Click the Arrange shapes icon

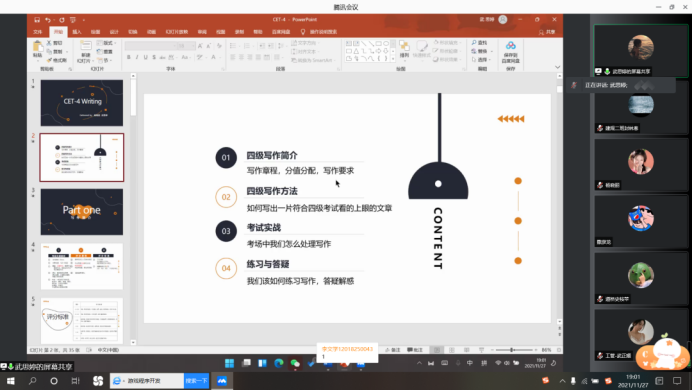pos(404,46)
